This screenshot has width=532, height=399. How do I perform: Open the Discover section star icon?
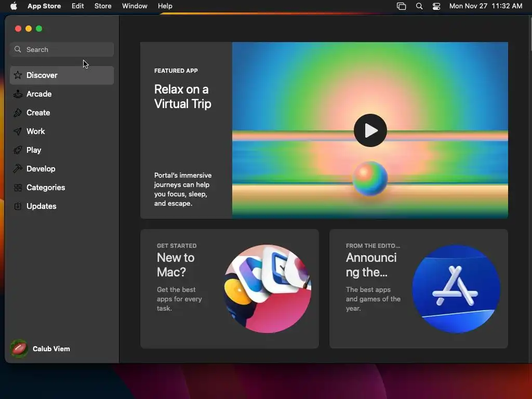pos(18,75)
